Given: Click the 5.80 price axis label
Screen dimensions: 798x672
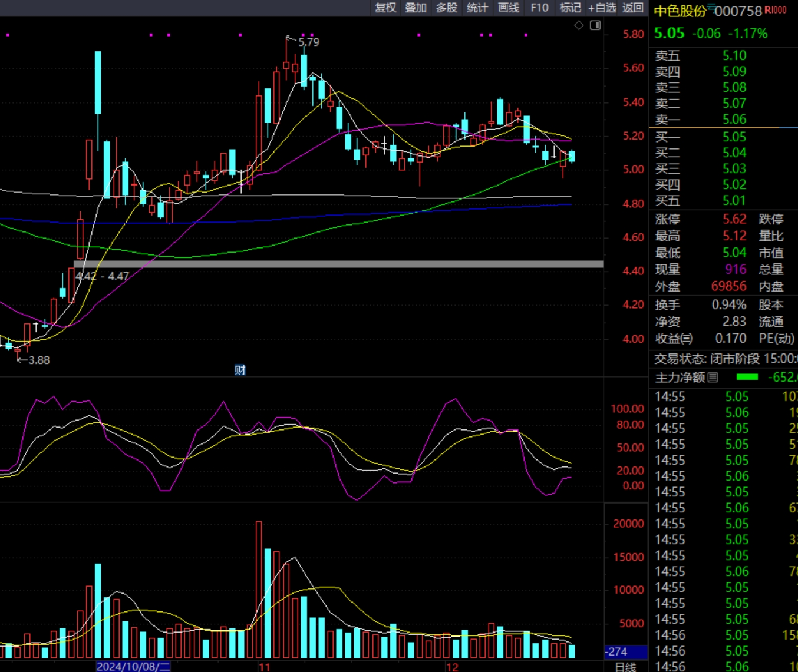Looking at the screenshot, I should (634, 34).
